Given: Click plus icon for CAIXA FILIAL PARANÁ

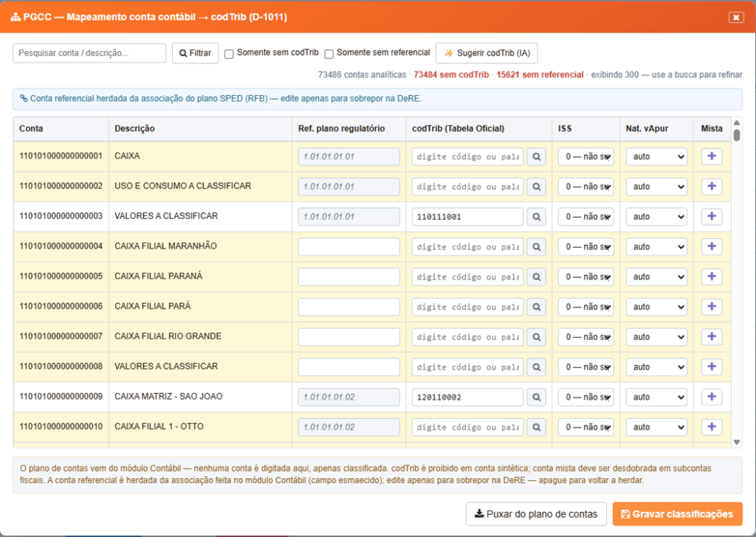Looking at the screenshot, I should (x=712, y=277).
